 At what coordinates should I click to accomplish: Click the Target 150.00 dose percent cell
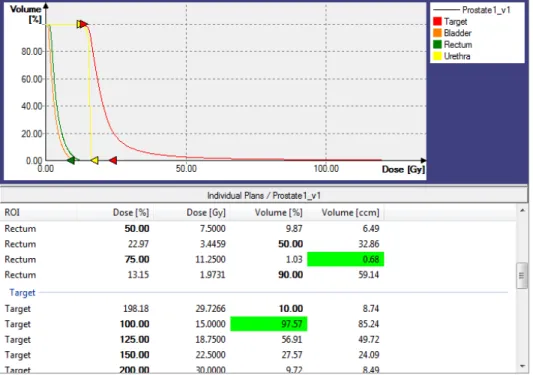pyautogui.click(x=135, y=355)
